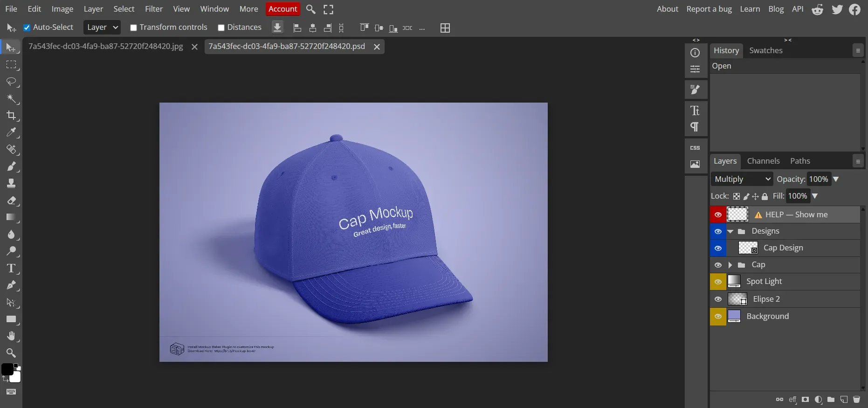Click the Opacity 100% value field
The height and width of the screenshot is (408, 868).
tap(819, 179)
